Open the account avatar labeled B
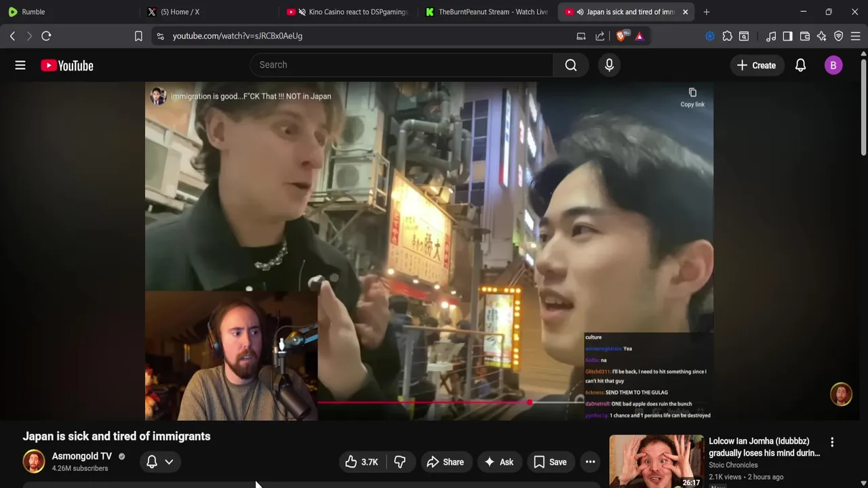The image size is (868, 488). 833,65
